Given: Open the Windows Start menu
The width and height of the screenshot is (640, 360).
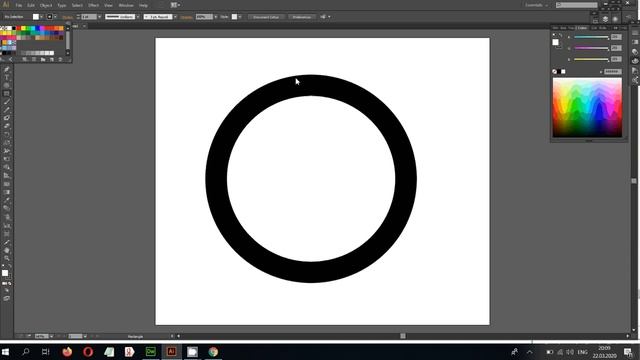Looking at the screenshot, I should pos(5,352).
